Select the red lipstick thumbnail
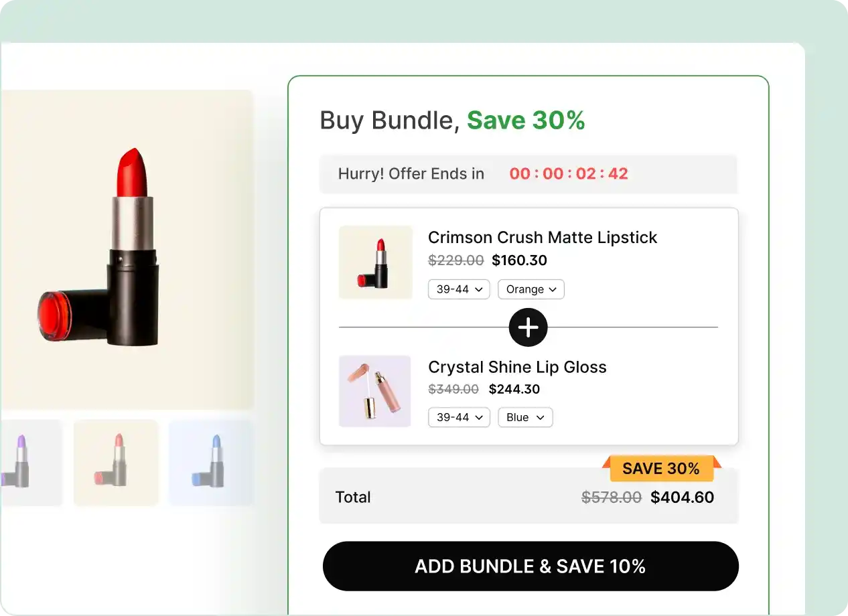Image resolution: width=848 pixels, height=616 pixels. [x=116, y=462]
